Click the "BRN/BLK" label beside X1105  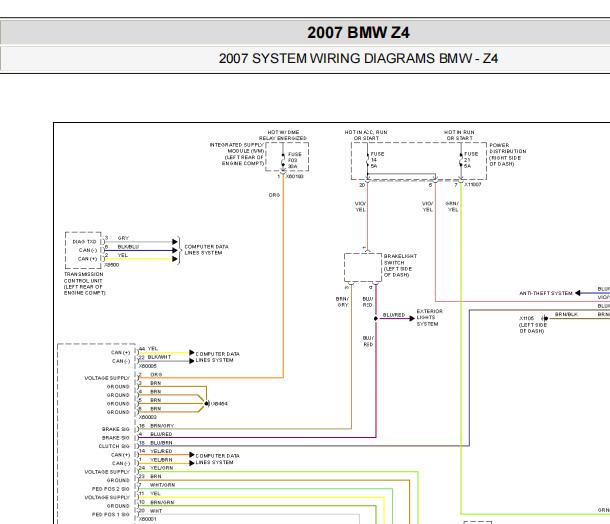pyautogui.click(x=566, y=314)
